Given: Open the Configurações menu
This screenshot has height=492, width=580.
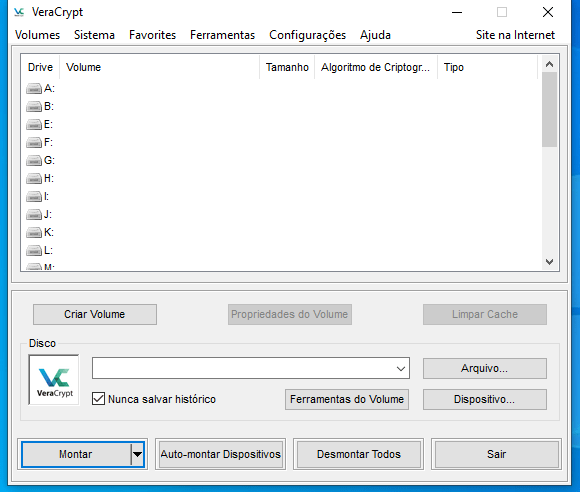Looking at the screenshot, I should coord(307,35).
